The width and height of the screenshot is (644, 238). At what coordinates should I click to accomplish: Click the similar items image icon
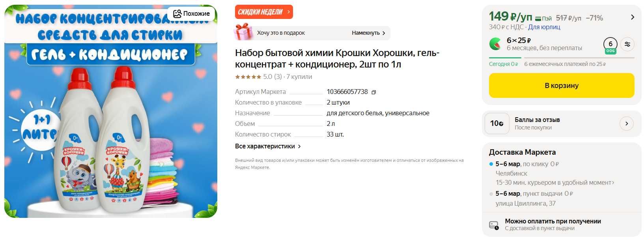coord(177,14)
